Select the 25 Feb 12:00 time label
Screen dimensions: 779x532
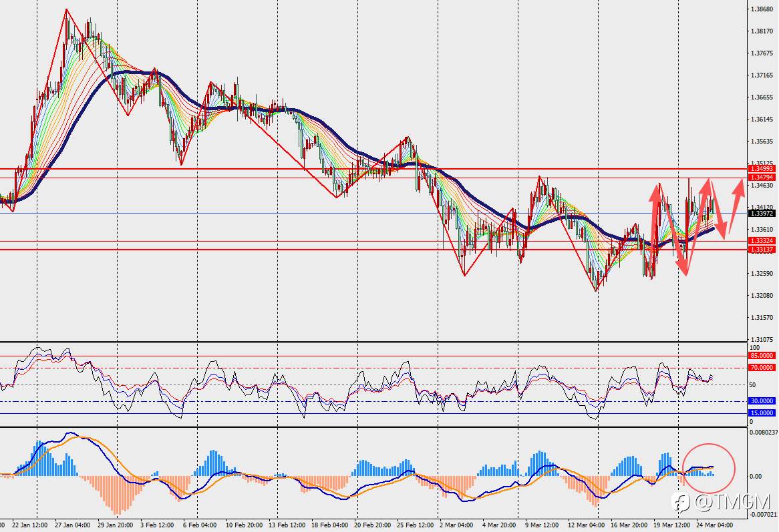416,525
